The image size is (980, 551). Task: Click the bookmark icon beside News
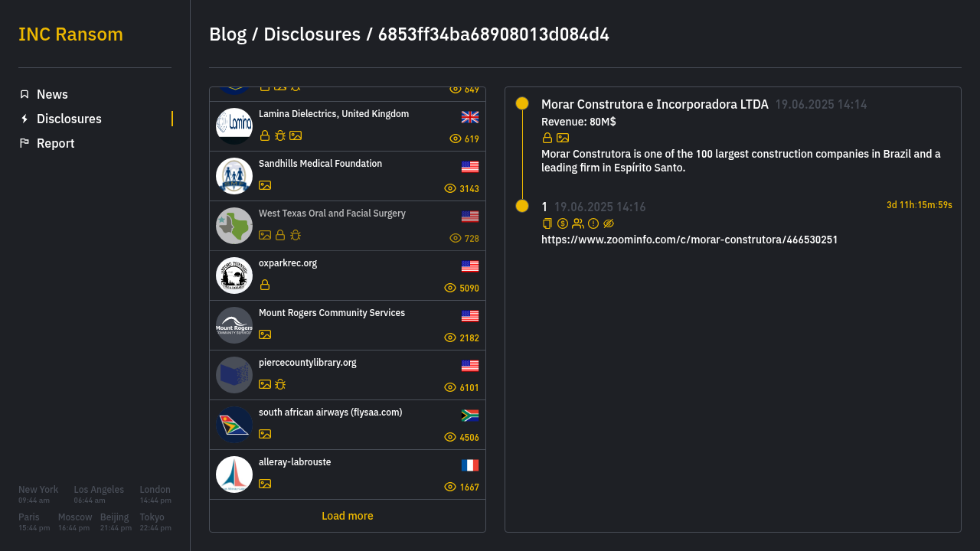(24, 94)
